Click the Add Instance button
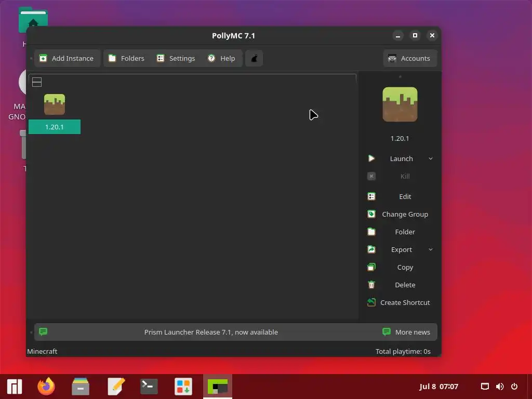Viewport: 532px width, 399px height. [x=66, y=58]
